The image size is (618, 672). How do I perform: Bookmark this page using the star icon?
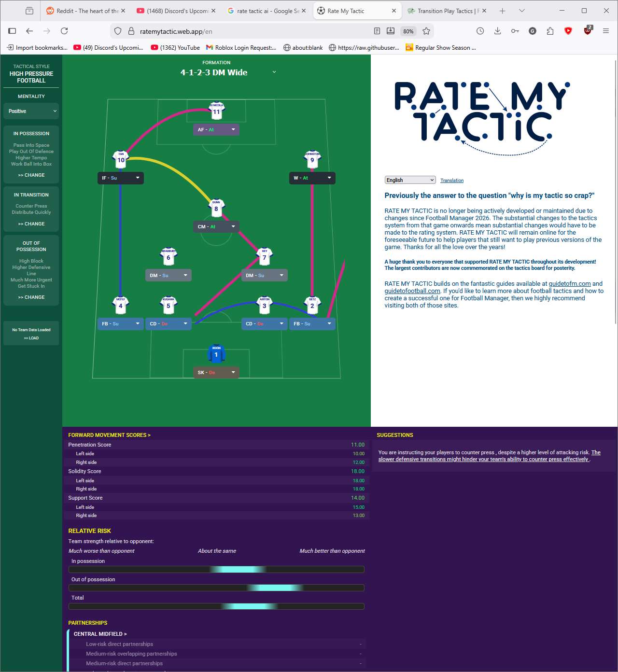tap(426, 30)
